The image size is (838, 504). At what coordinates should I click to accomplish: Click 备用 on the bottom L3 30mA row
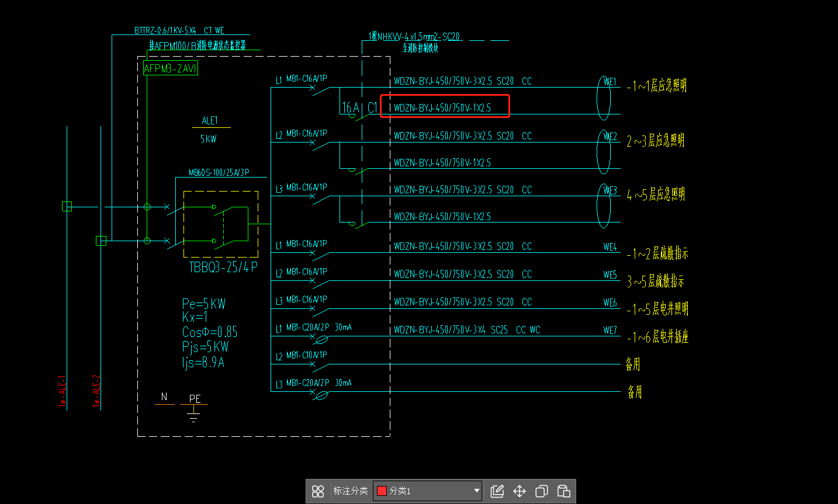[x=635, y=392]
